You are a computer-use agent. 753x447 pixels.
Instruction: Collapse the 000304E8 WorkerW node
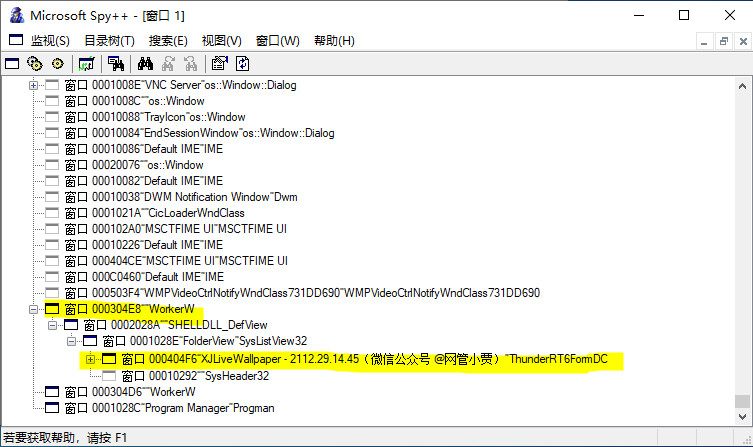tap(33, 309)
